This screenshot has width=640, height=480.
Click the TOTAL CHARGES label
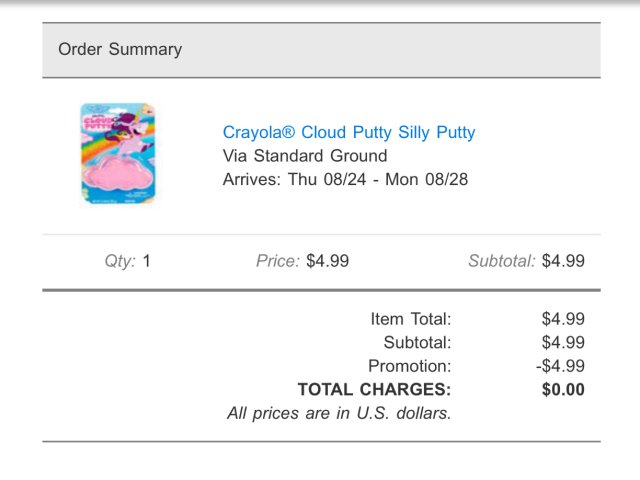pyautogui.click(x=374, y=390)
